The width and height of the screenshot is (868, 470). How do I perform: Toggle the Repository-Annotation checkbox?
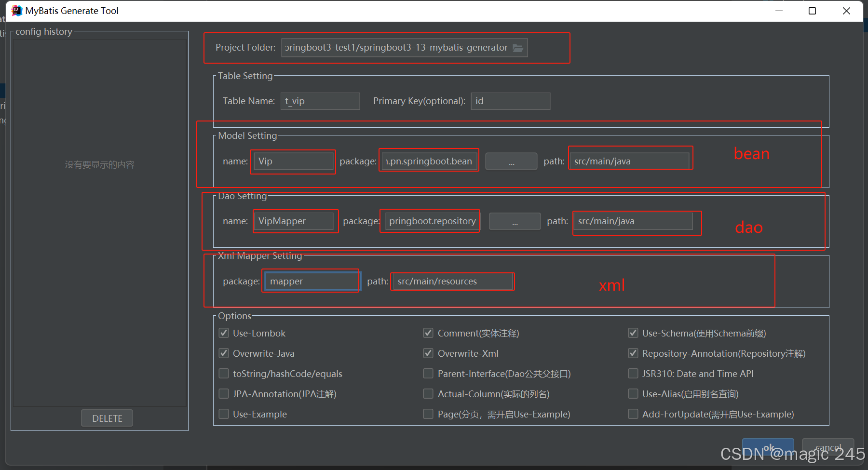633,353
